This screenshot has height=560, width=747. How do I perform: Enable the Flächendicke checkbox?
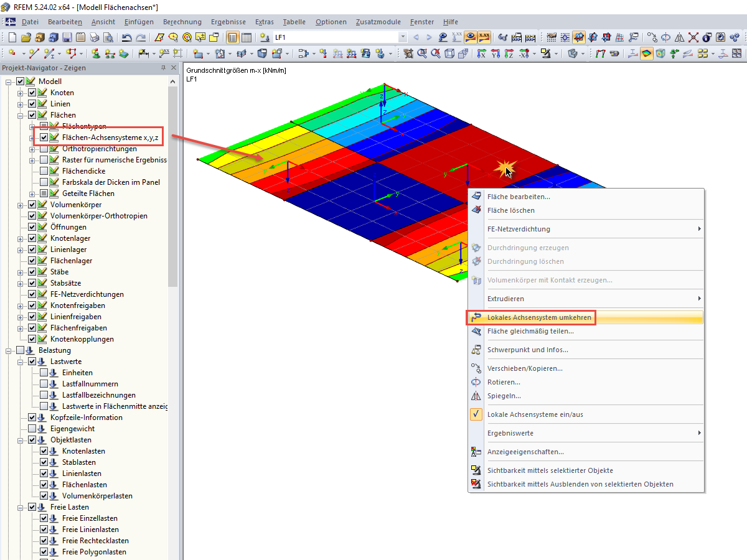(44, 171)
